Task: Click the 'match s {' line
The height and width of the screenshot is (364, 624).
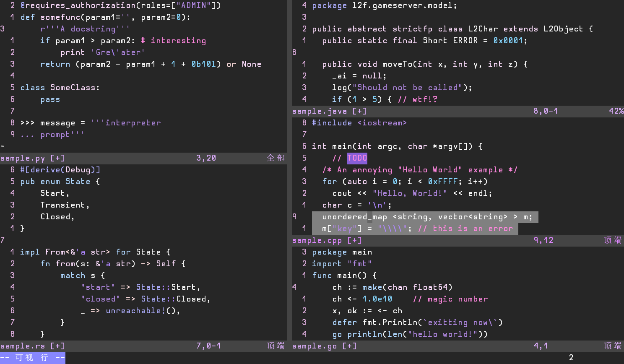Action: 83,276
